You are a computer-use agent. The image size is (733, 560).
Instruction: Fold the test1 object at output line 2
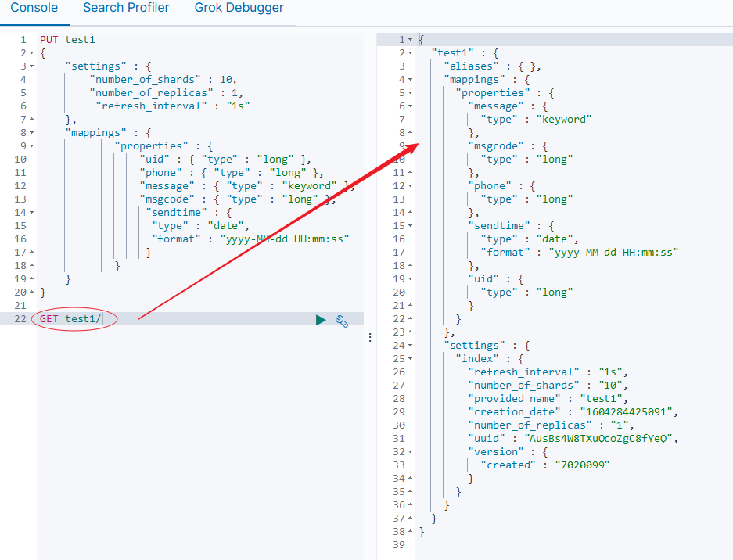coord(411,53)
